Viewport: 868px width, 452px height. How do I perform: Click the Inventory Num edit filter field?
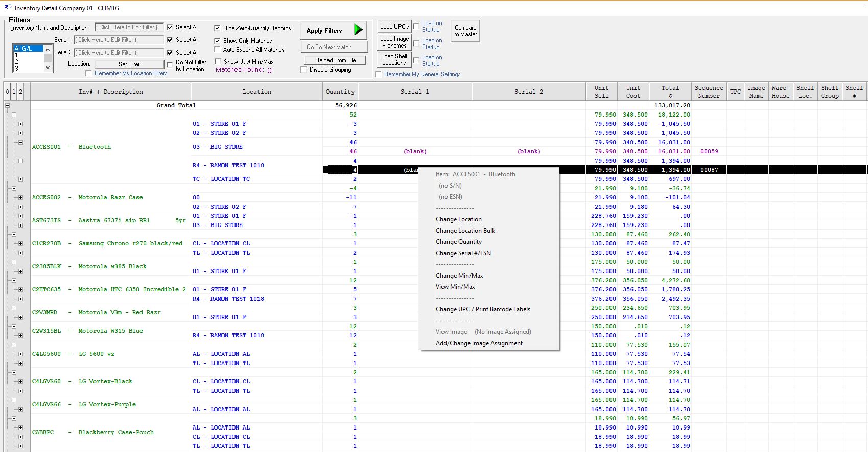coord(130,27)
